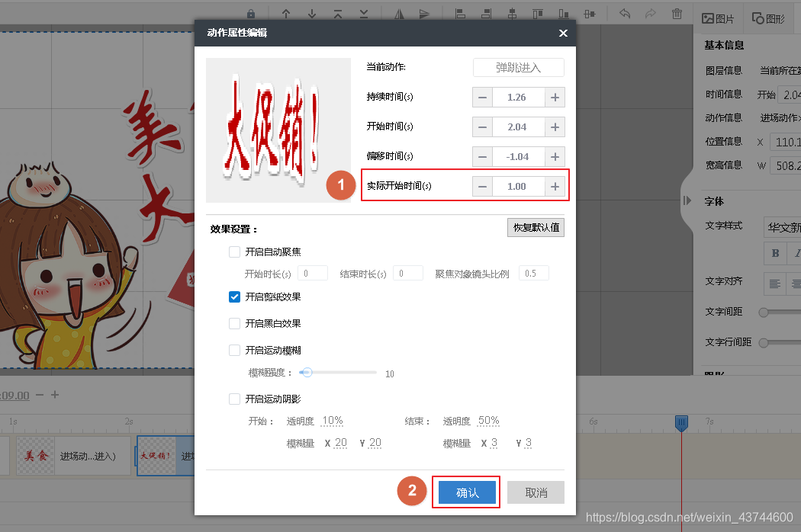The width and height of the screenshot is (801, 532).
Task: Enable 开启自动聚焦 checkbox
Action: (x=234, y=252)
